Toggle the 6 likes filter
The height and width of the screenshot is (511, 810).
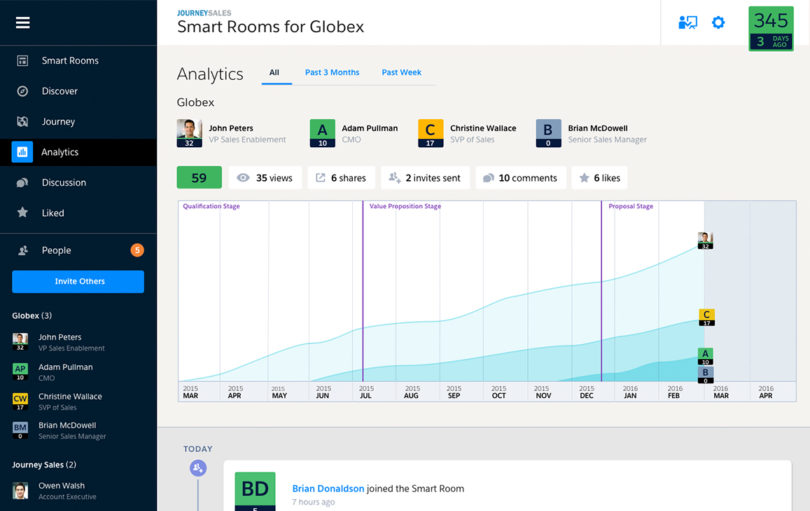[599, 178]
